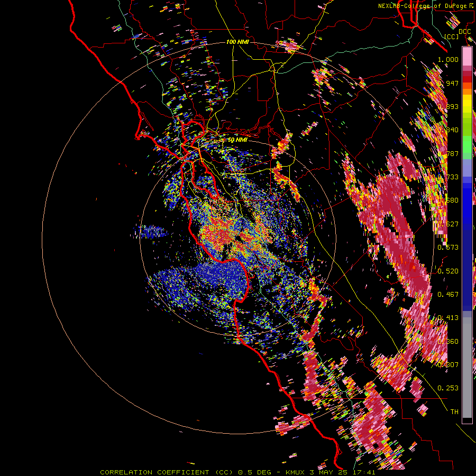Click the 0.840 scale value
Screen dimensions: 476x476
(x=448, y=130)
